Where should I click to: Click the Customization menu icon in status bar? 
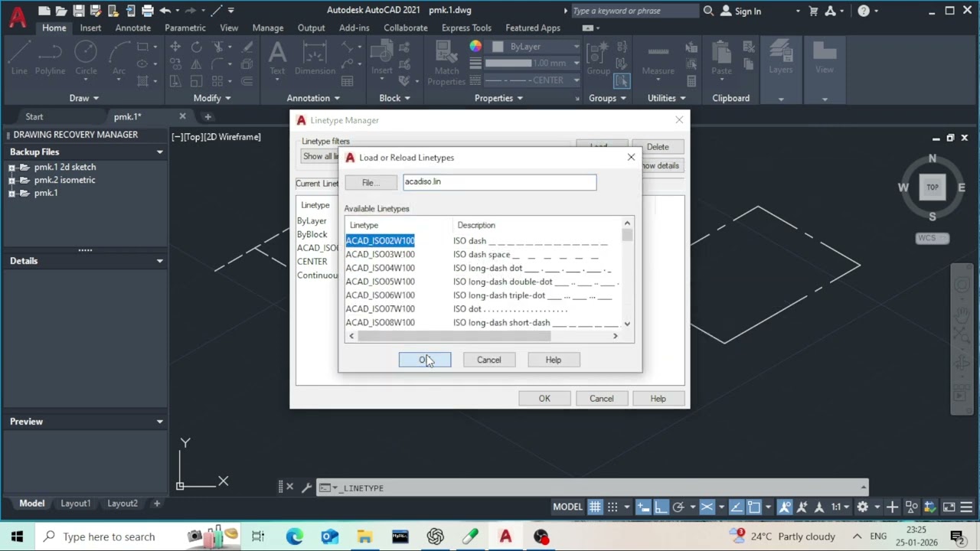968,507
